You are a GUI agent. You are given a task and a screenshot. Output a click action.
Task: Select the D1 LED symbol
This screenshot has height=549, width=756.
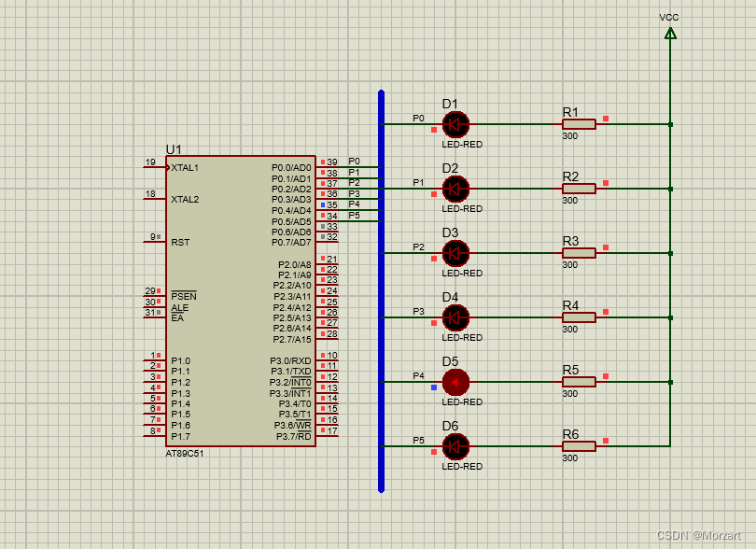[455, 124]
